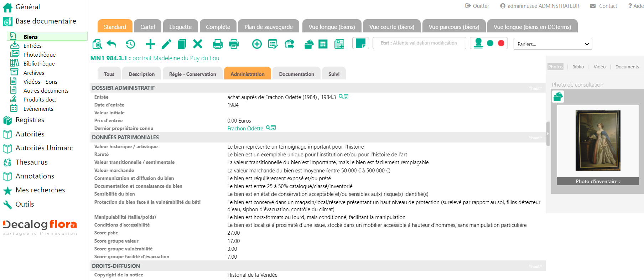Switch to the Régie - Conservation tab
Viewport: 644px width, 280px height.
[x=192, y=74]
